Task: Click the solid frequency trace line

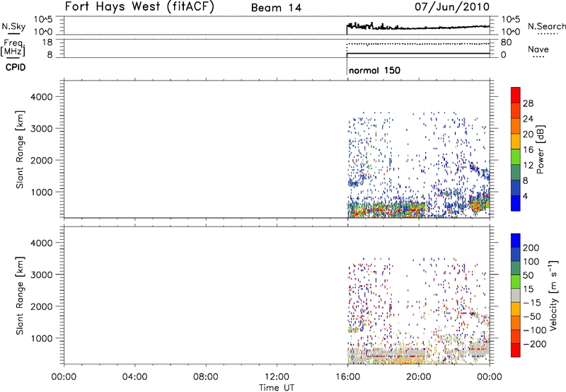Action: coord(418,53)
